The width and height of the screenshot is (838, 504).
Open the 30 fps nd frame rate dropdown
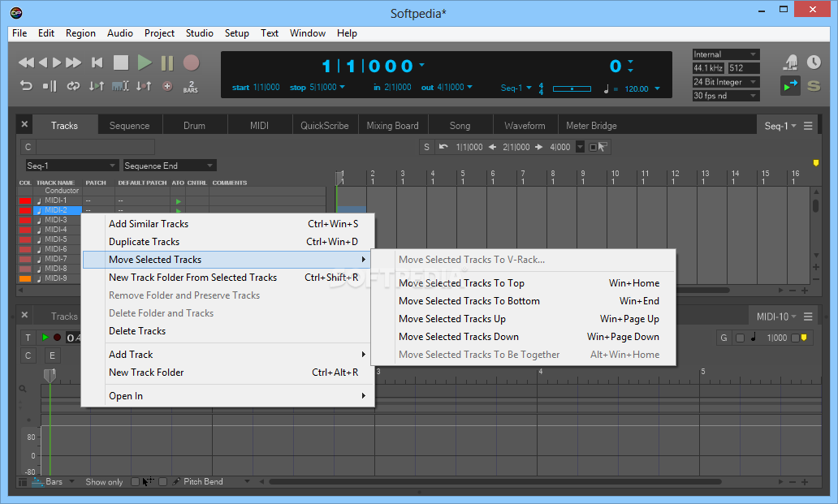(x=726, y=96)
